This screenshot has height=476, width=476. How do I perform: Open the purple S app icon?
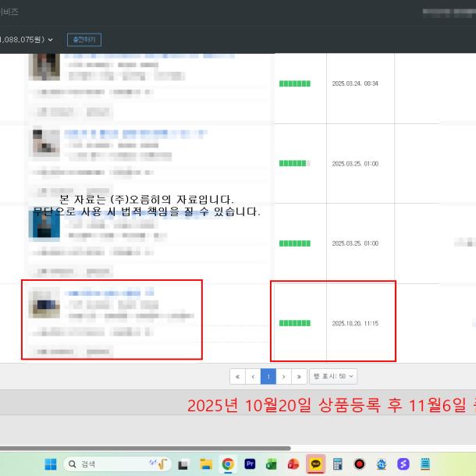403,464
